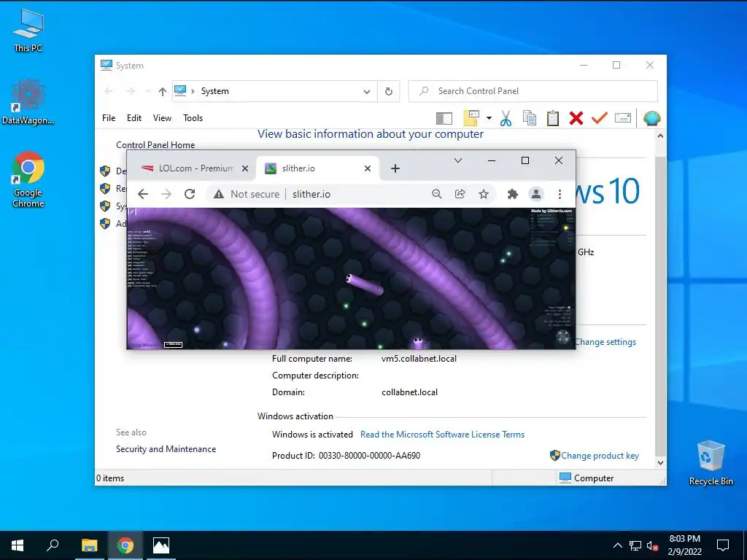747x560 pixels.
Task: Open Chrome extensions puzzle icon
Action: pos(513,194)
